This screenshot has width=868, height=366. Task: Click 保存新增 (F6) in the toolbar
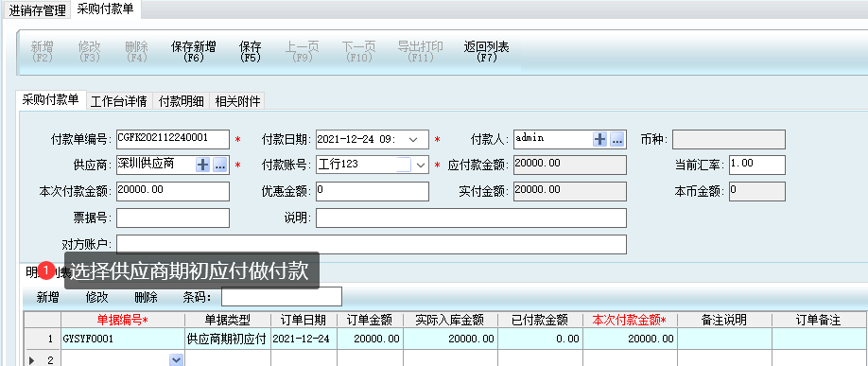[x=194, y=51]
